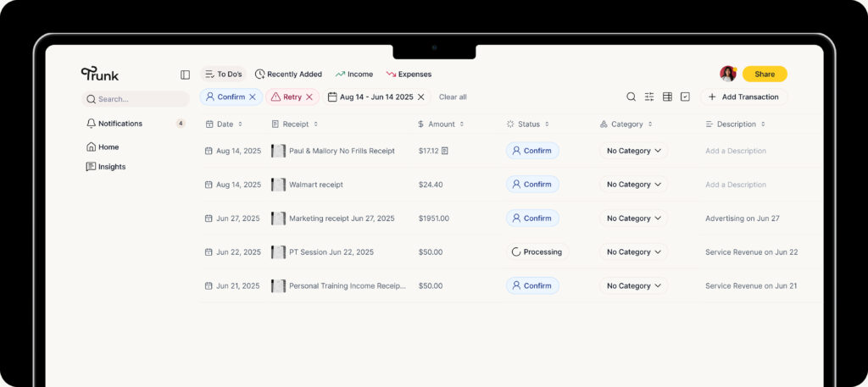
Task: Click the Trunk logo
Action: (x=100, y=74)
